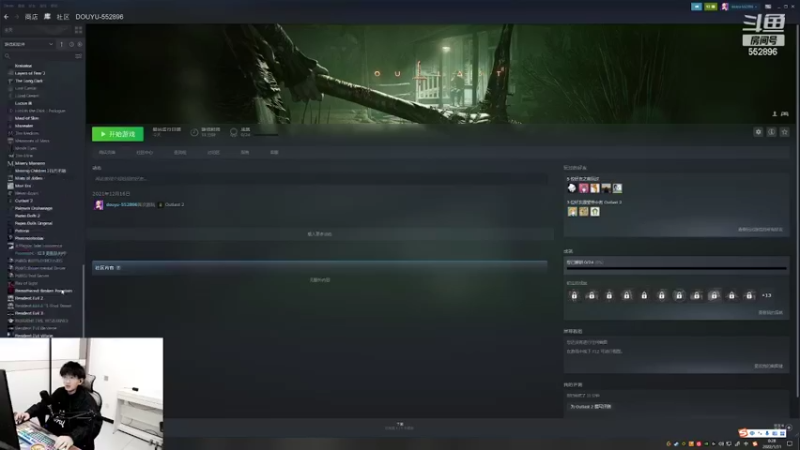The height and width of the screenshot is (450, 800).
Task: Load more activity button
Action: tap(320, 234)
